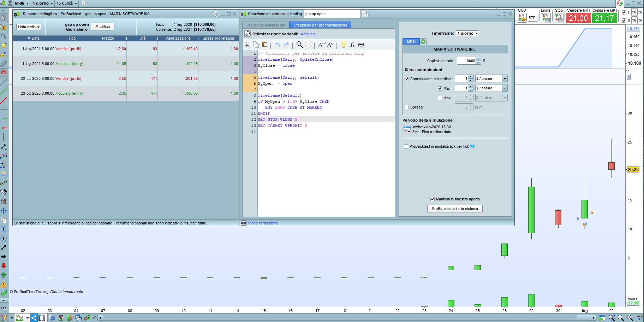Open the Timeframe '1 giorno' dropdown
Viewport: 644px width, 322px height.
click(467, 33)
